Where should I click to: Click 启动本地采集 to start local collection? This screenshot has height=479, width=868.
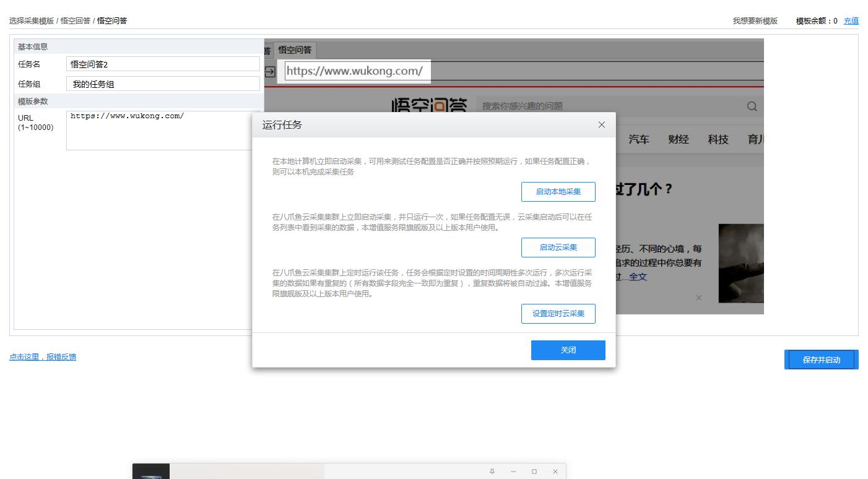(558, 191)
